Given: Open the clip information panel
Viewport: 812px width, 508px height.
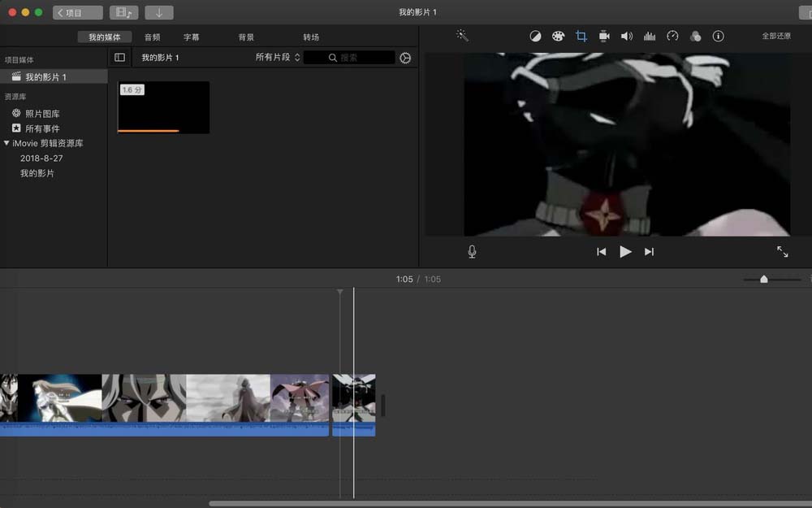Looking at the screenshot, I should [718, 36].
